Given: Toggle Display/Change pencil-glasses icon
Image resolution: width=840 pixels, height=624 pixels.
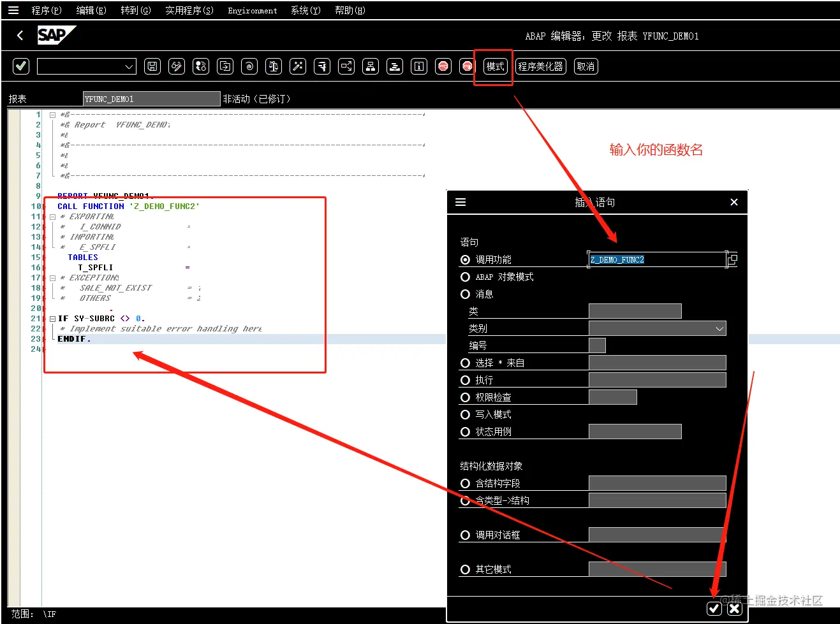Looking at the screenshot, I should click(x=177, y=66).
